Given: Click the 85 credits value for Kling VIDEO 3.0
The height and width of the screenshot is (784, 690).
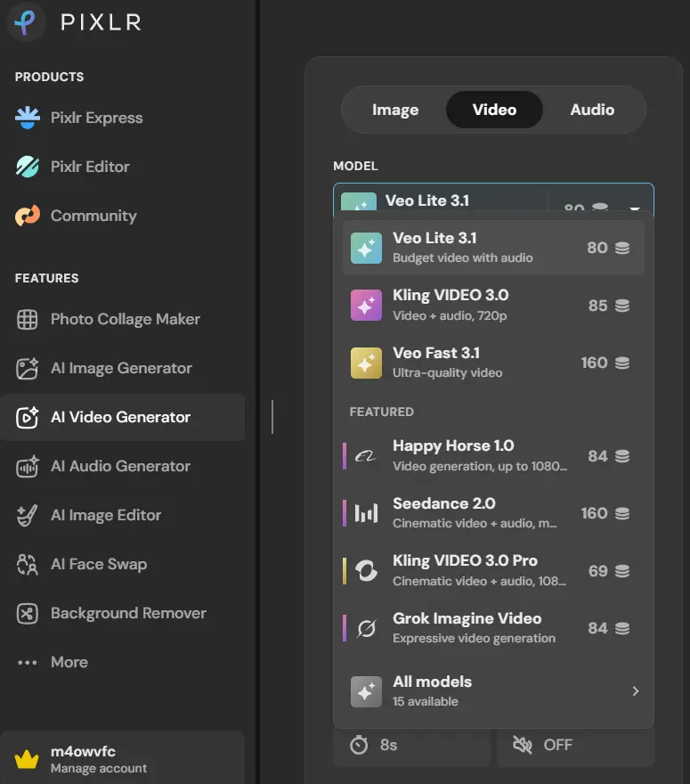Looking at the screenshot, I should pyautogui.click(x=597, y=305).
